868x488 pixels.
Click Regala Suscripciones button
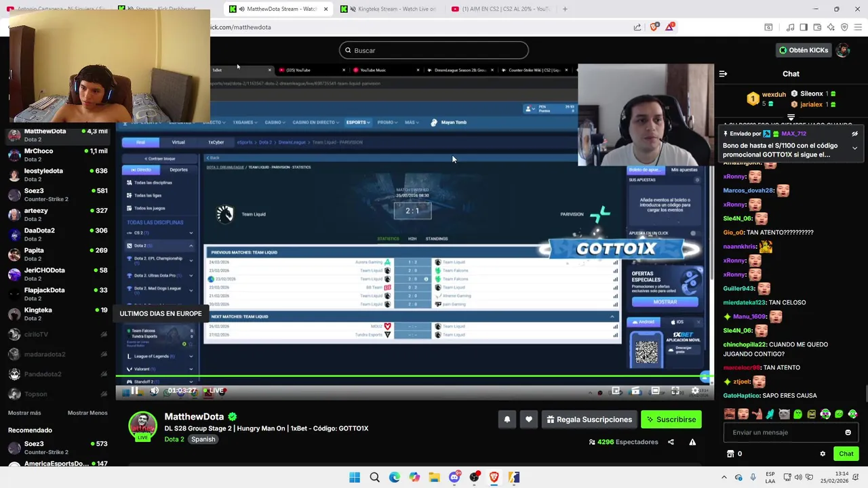pyautogui.click(x=588, y=420)
